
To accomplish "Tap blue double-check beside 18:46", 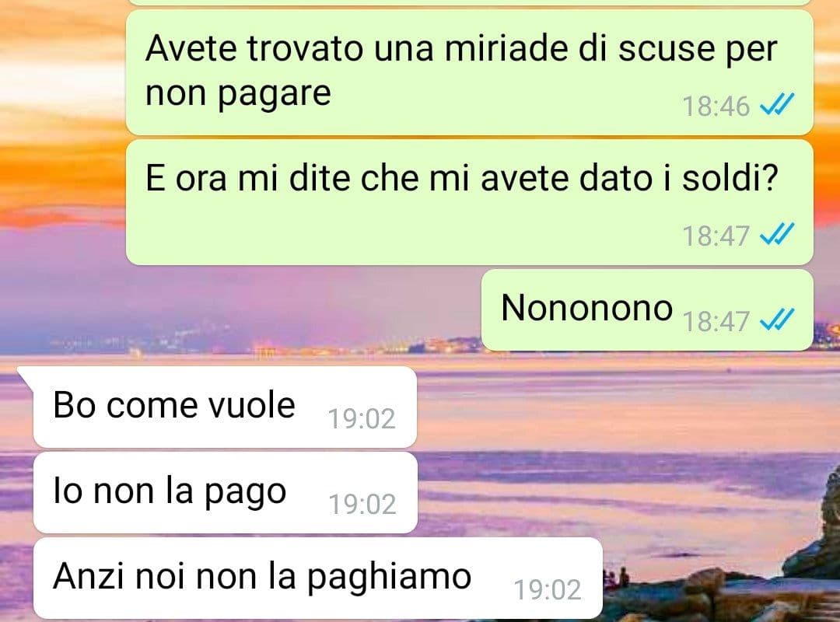I will (777, 104).
